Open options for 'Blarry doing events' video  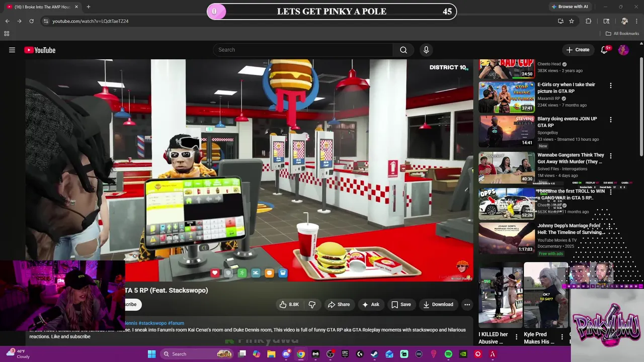point(611,120)
